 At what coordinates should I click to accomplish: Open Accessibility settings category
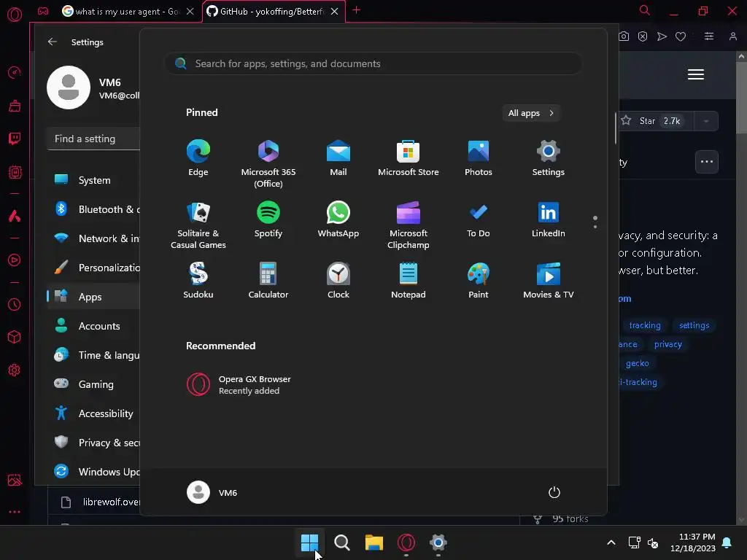click(94, 413)
